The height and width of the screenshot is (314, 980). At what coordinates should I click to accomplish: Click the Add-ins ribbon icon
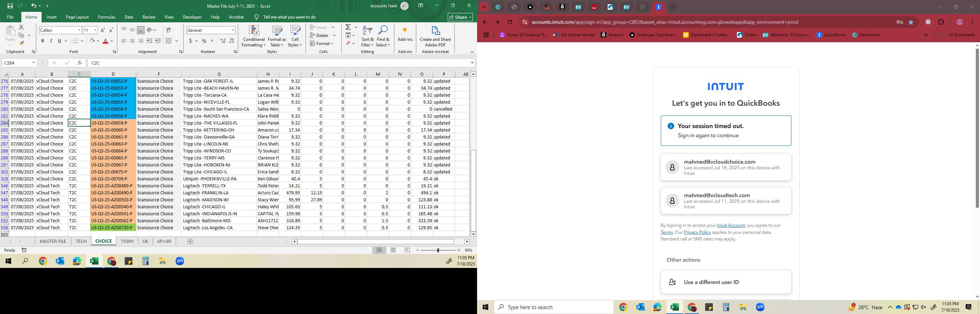click(405, 33)
